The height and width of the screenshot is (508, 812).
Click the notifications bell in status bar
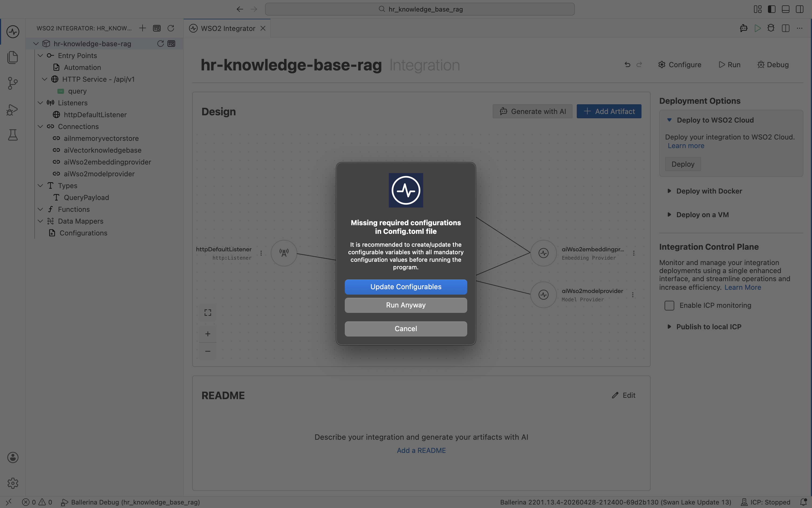(x=803, y=502)
